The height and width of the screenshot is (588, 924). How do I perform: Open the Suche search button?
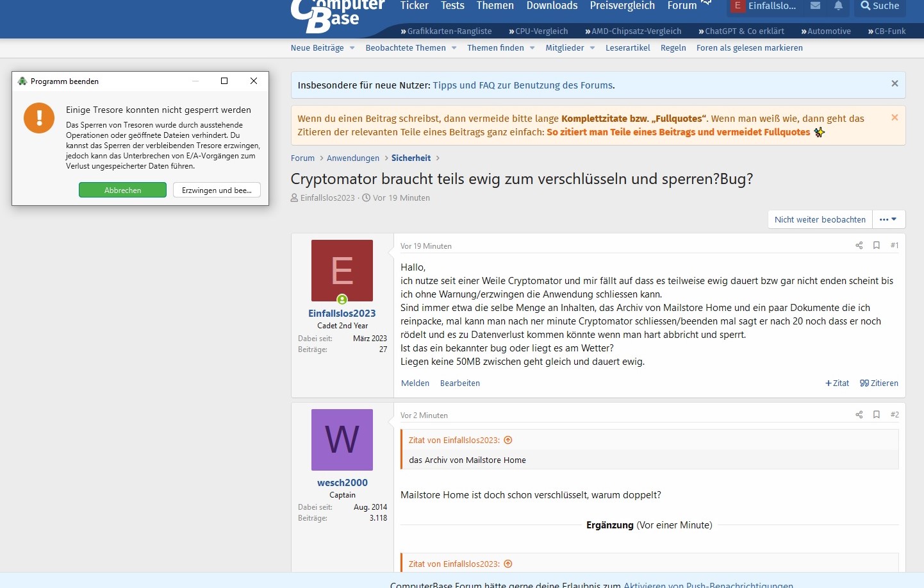click(880, 6)
